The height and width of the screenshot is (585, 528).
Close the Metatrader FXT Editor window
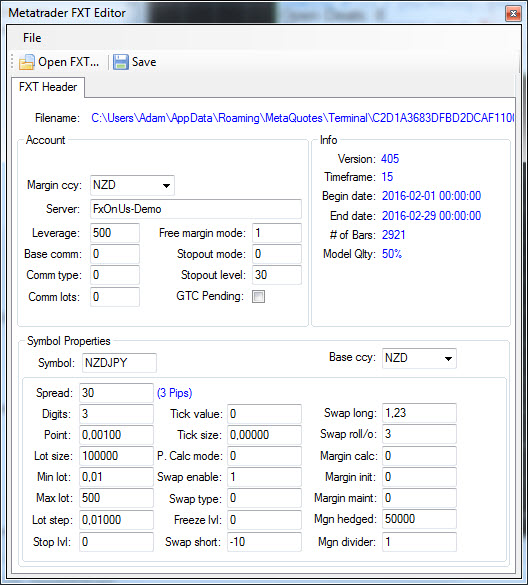513,13
